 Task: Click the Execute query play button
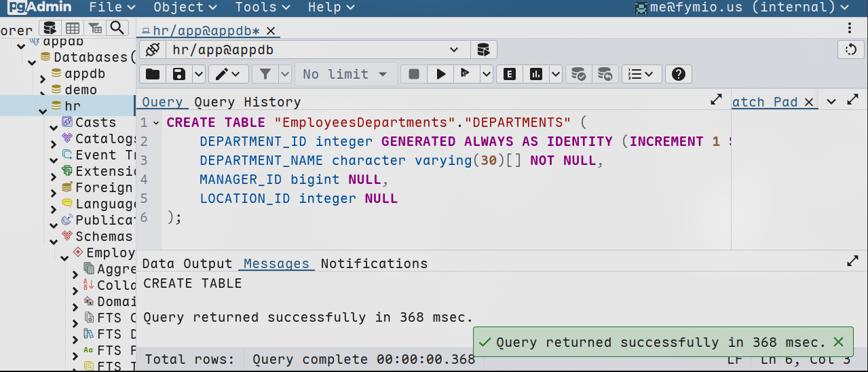440,74
